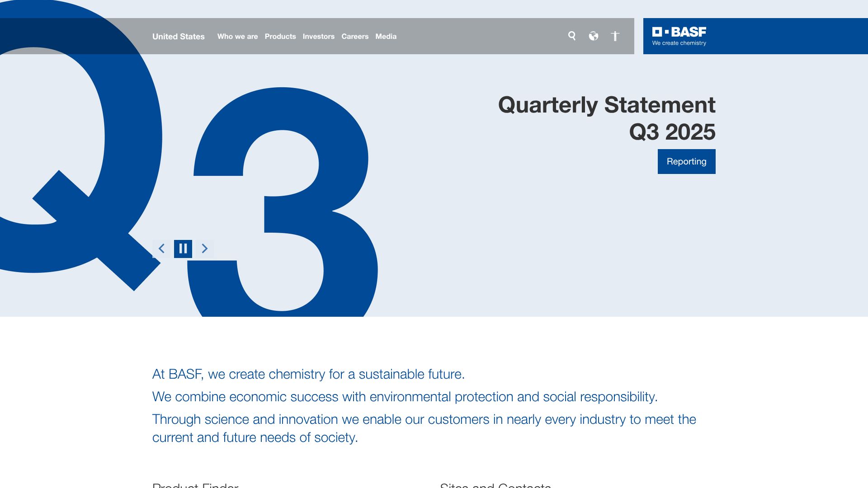Click the globe country selector icon

coord(594,36)
